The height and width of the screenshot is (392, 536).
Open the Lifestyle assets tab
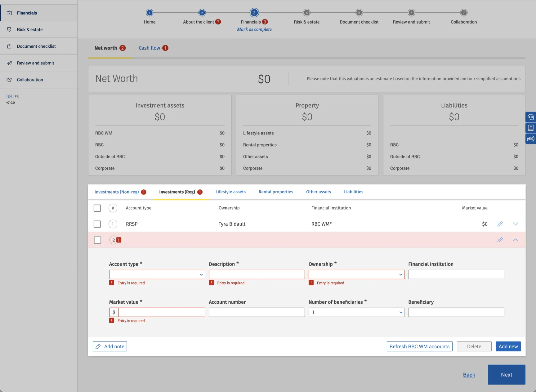(230, 192)
